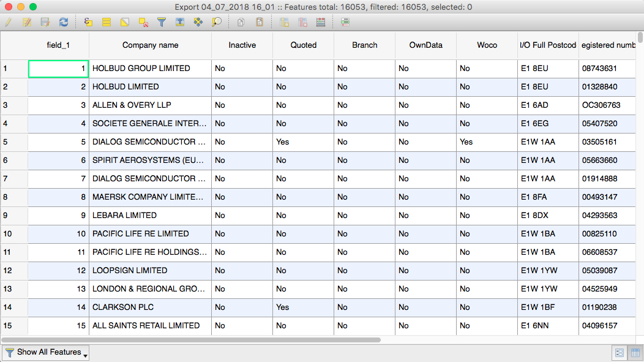Add a new field
Screen dimensions: 644x362
284,22
